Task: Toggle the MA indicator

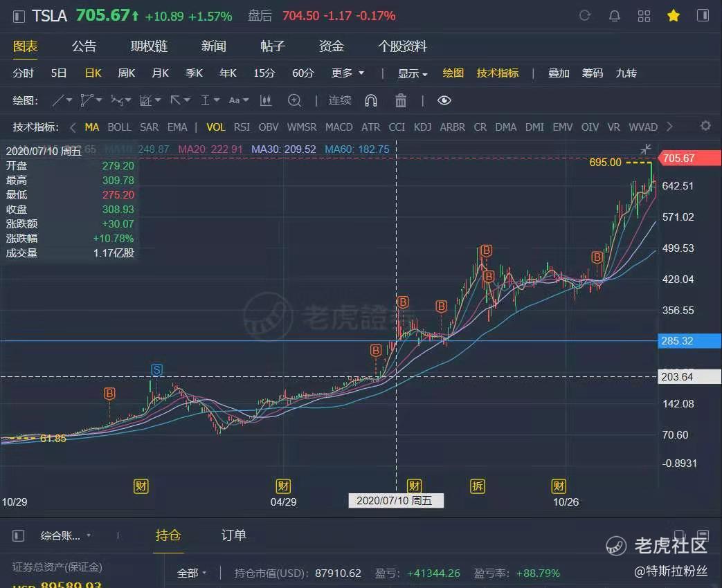Action: pos(92,127)
